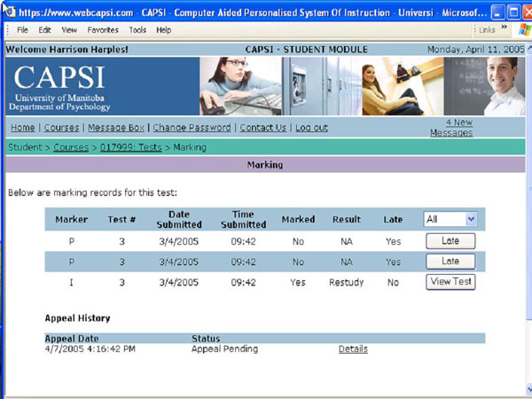Open the Courses navigation link
The image size is (532, 399).
point(61,128)
